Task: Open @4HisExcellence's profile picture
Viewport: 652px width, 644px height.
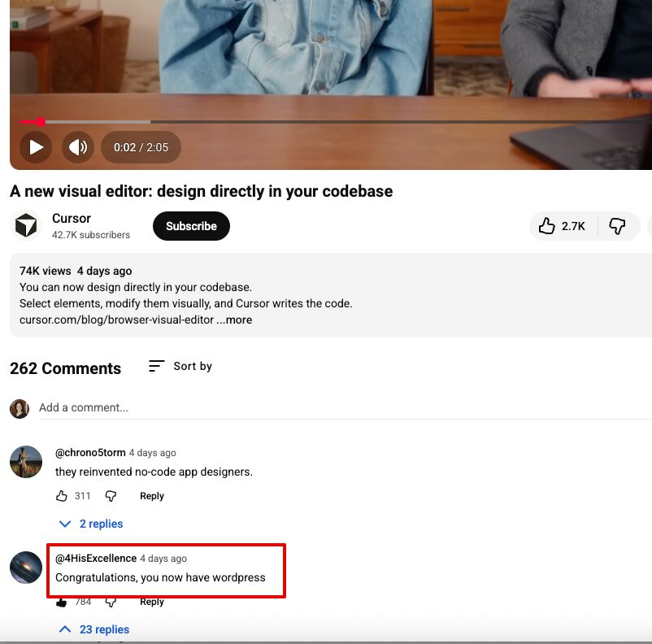Action: pyautogui.click(x=26, y=568)
